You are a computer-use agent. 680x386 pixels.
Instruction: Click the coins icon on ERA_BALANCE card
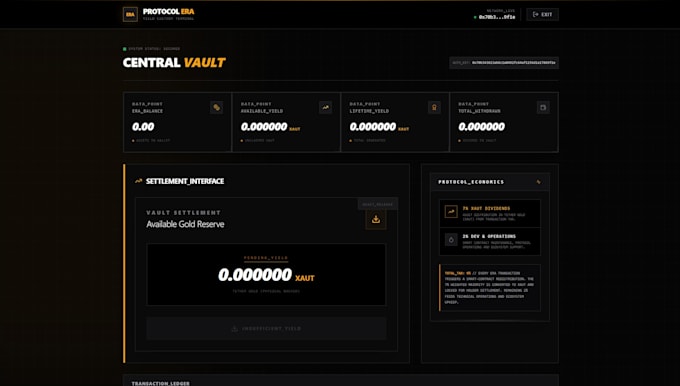point(216,108)
